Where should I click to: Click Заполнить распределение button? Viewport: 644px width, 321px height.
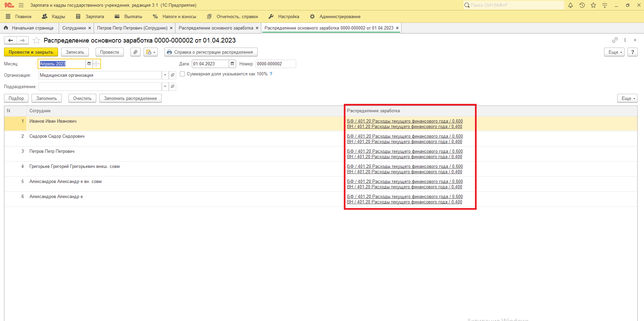point(130,99)
